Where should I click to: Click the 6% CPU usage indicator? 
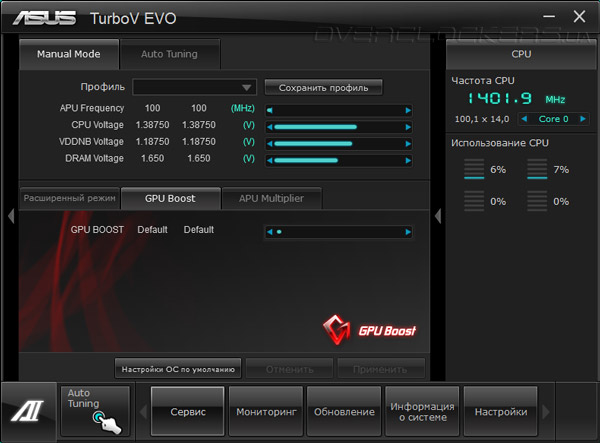[485, 169]
